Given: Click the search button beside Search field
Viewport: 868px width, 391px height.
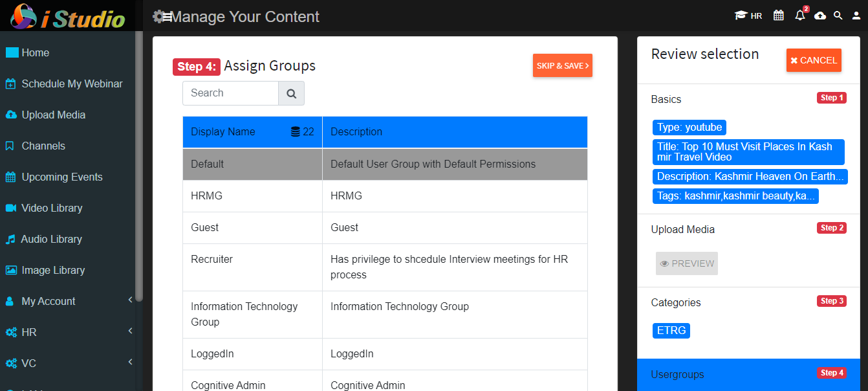Looking at the screenshot, I should 291,93.
